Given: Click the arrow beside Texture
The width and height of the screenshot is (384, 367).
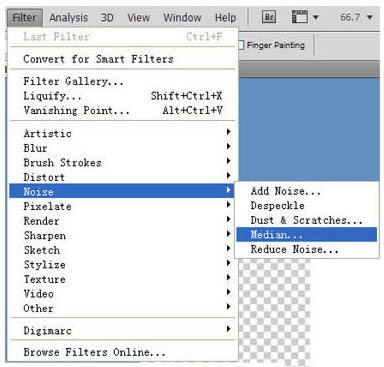Looking at the screenshot, I should click(229, 277).
